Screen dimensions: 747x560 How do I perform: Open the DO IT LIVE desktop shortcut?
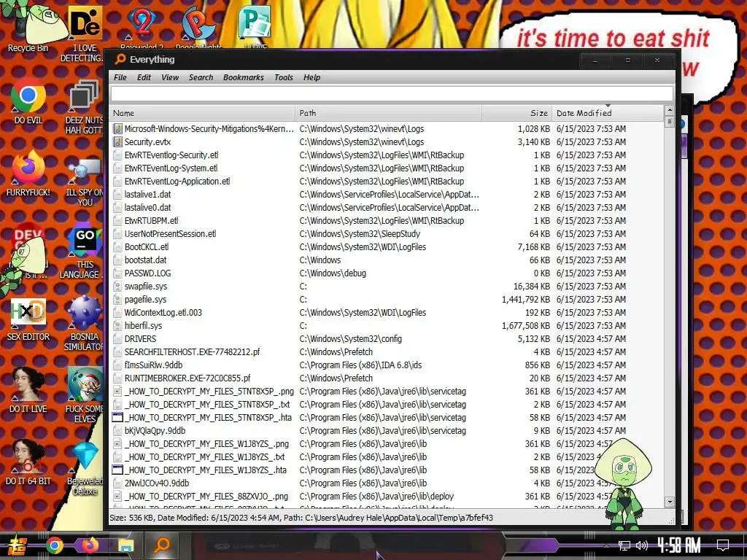click(x=28, y=391)
